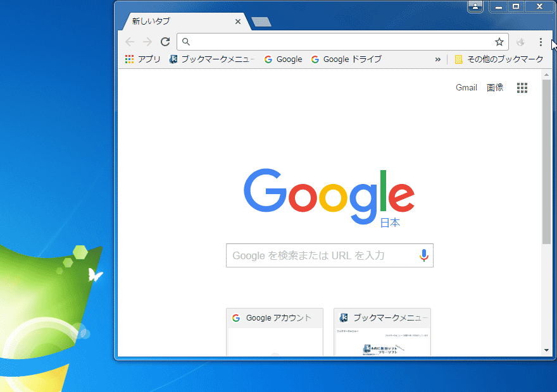Open the アプリ apps shortcut
Screen dimensions: 557x392
click(x=143, y=59)
